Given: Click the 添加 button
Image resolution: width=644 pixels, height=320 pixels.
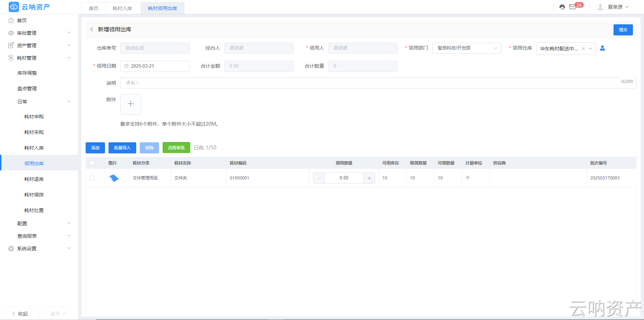Looking at the screenshot, I should [x=95, y=148].
